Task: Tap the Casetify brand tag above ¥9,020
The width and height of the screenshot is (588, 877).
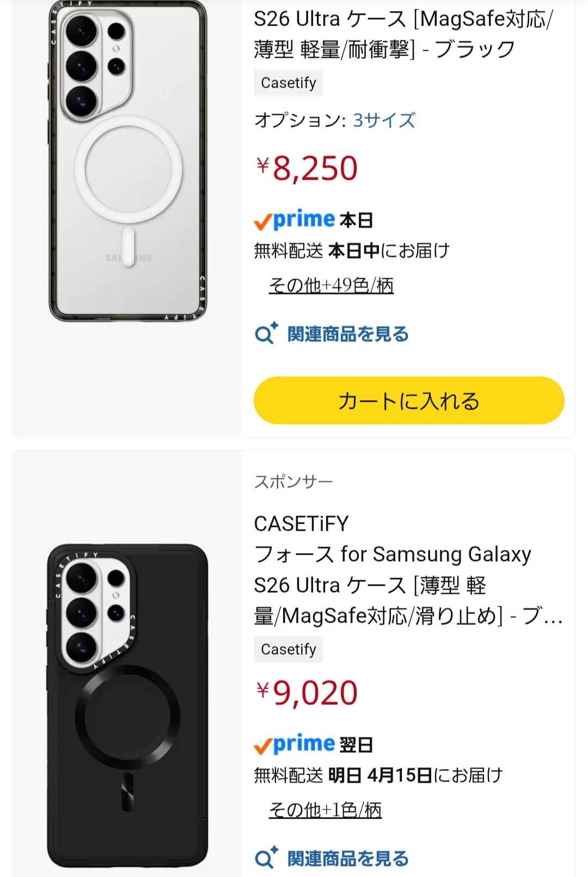Action: [289, 649]
